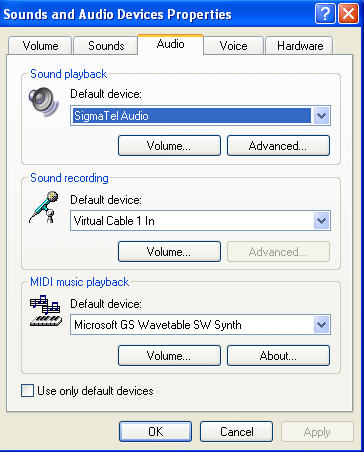Image resolution: width=364 pixels, height=452 pixels.
Task: Switch to the Volume tab
Action: pyautogui.click(x=40, y=46)
